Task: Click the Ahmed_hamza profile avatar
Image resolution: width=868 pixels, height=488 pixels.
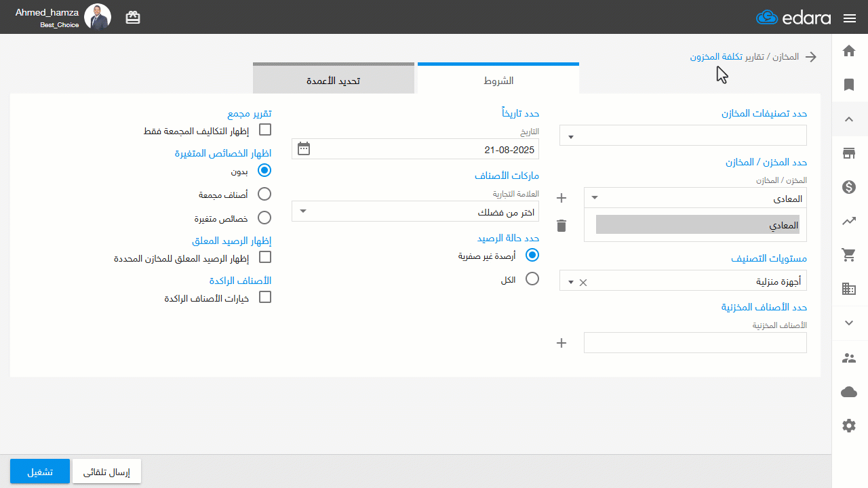Action: click(98, 17)
